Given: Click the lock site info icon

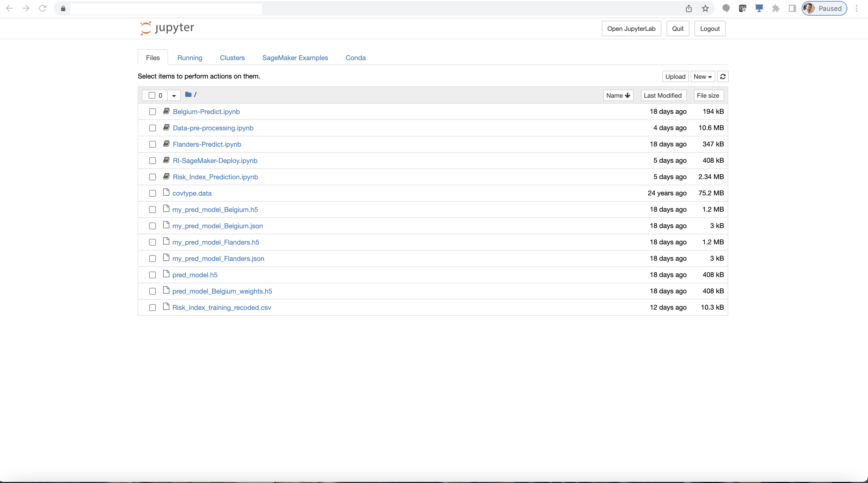Looking at the screenshot, I should tap(63, 9).
